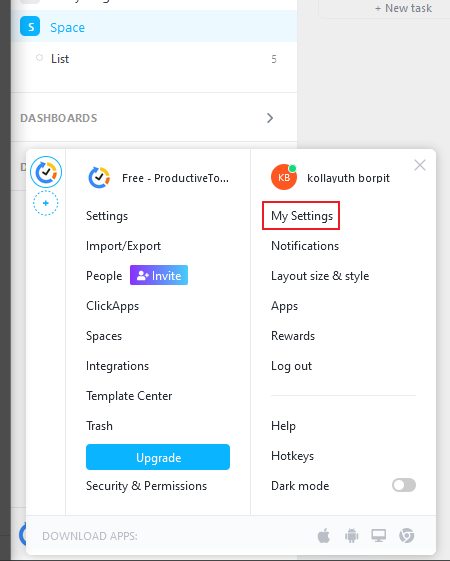Viewport: 450px width, 561px height.
Task: Expand the Dashboards section chevron
Action: coord(270,118)
